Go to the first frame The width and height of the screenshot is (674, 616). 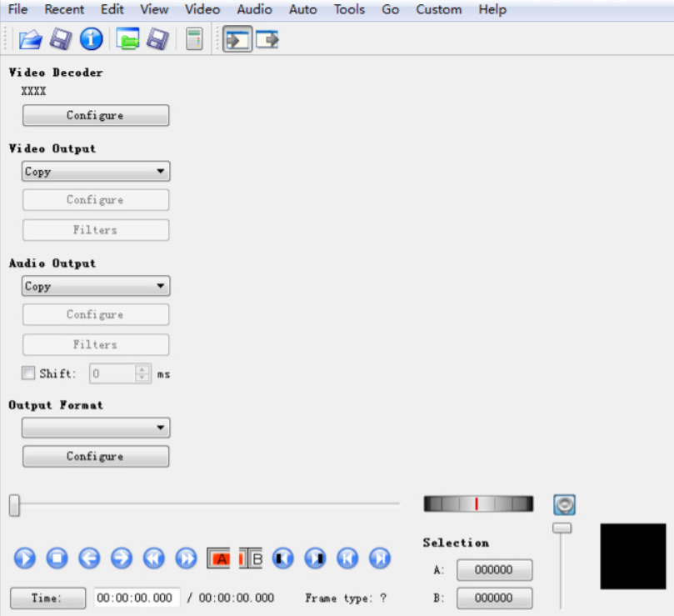tap(347, 558)
